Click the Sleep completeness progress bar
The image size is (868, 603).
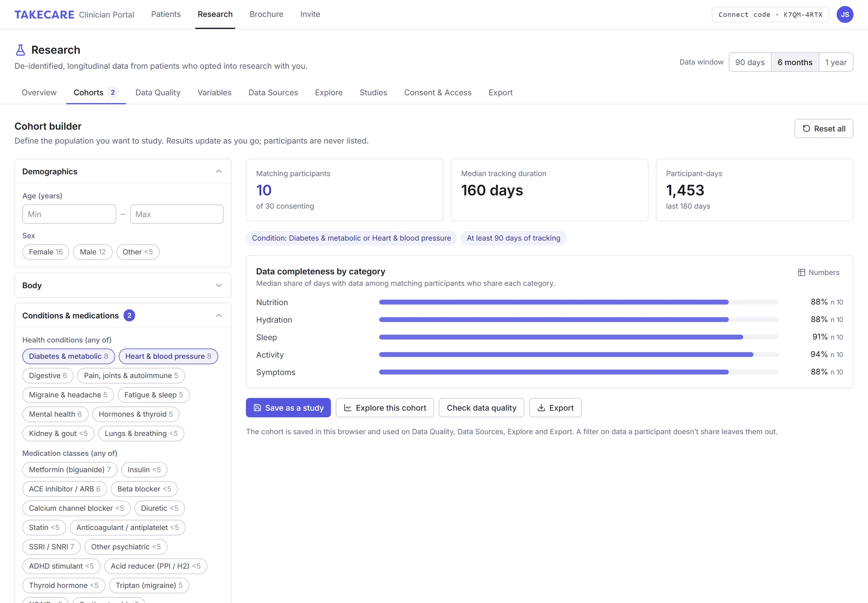tap(579, 337)
